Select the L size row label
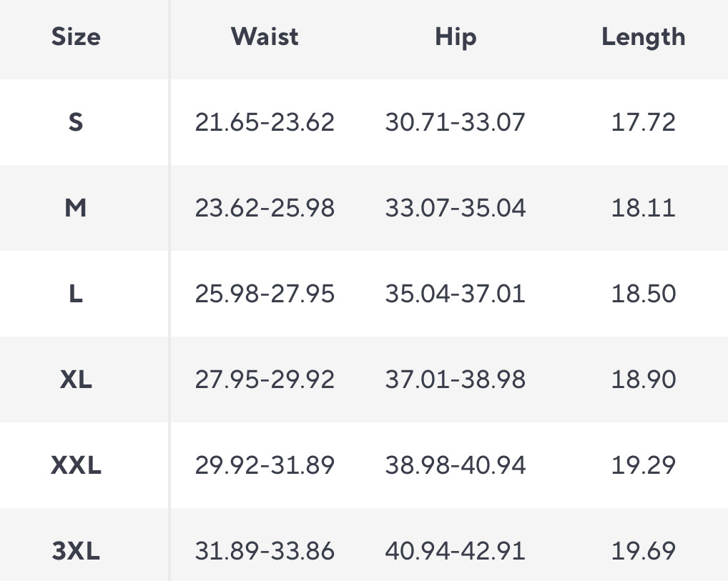This screenshot has width=728, height=581. click(x=76, y=294)
